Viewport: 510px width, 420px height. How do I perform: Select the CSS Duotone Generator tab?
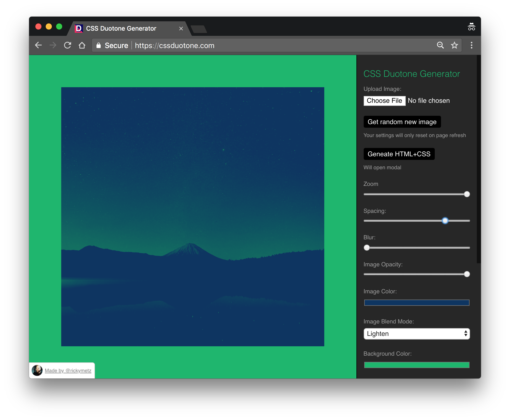(121, 28)
